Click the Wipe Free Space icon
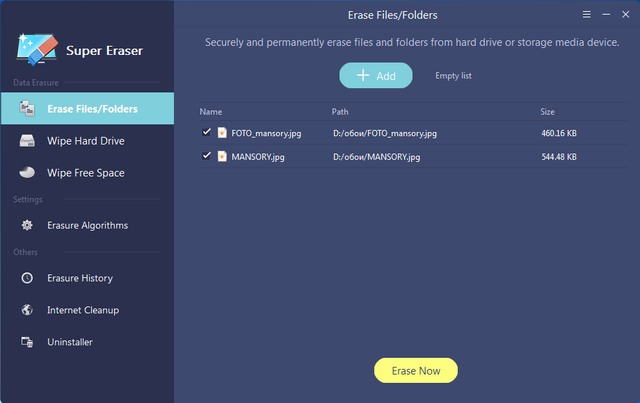This screenshot has width=640, height=403. [x=28, y=173]
